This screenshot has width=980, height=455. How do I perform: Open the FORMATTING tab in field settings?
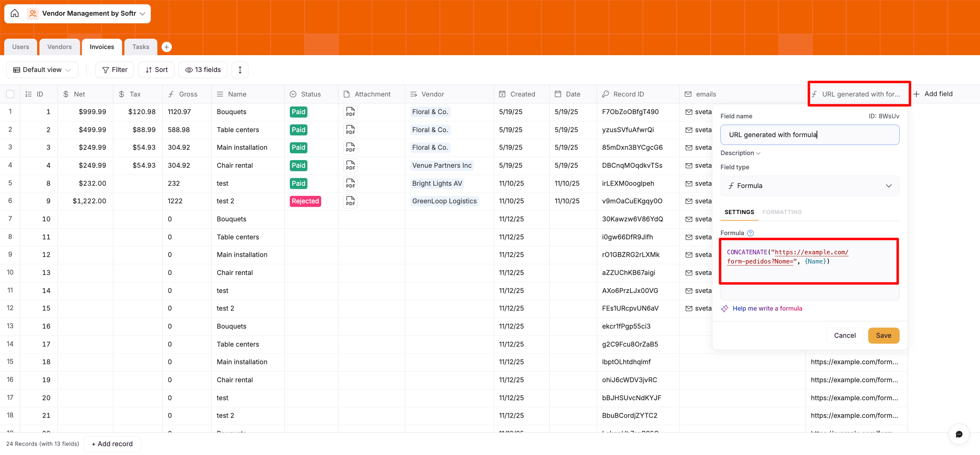pyautogui.click(x=782, y=212)
